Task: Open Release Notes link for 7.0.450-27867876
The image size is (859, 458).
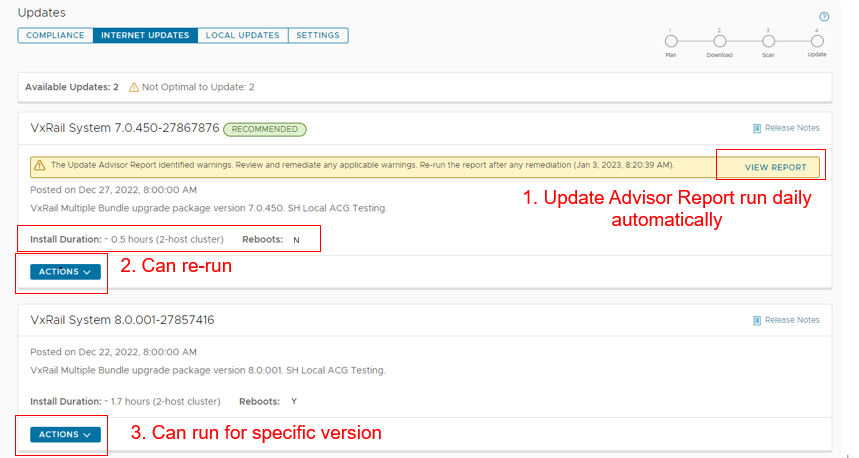Action: point(792,128)
